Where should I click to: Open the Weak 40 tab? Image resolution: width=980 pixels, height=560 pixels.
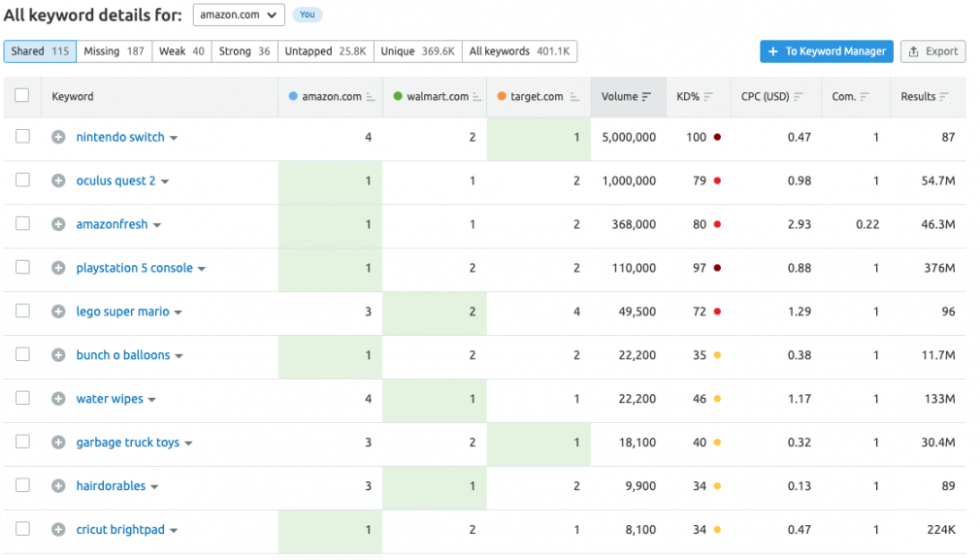coord(181,51)
